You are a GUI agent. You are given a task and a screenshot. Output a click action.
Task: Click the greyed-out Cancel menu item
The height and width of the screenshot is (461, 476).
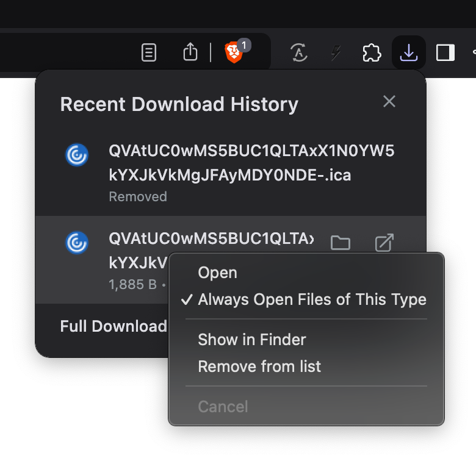tap(223, 407)
